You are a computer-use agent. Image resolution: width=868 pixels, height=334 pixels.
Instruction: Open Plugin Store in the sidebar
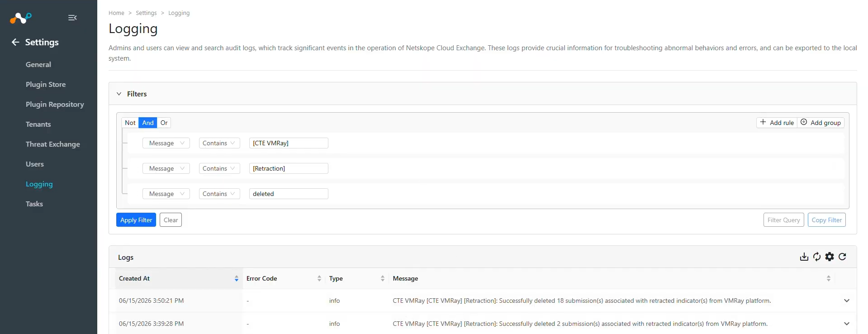point(46,84)
